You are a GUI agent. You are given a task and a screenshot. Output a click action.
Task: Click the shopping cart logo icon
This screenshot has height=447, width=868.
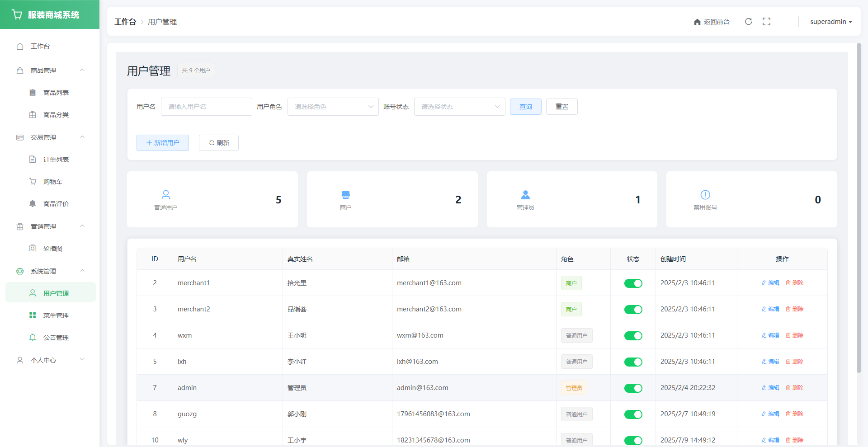[17, 14]
